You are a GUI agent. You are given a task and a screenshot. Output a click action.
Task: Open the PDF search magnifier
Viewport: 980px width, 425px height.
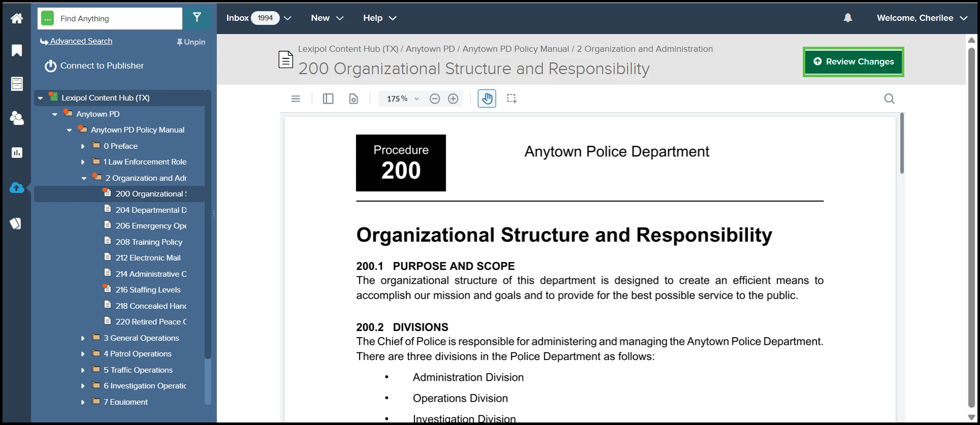coord(889,99)
